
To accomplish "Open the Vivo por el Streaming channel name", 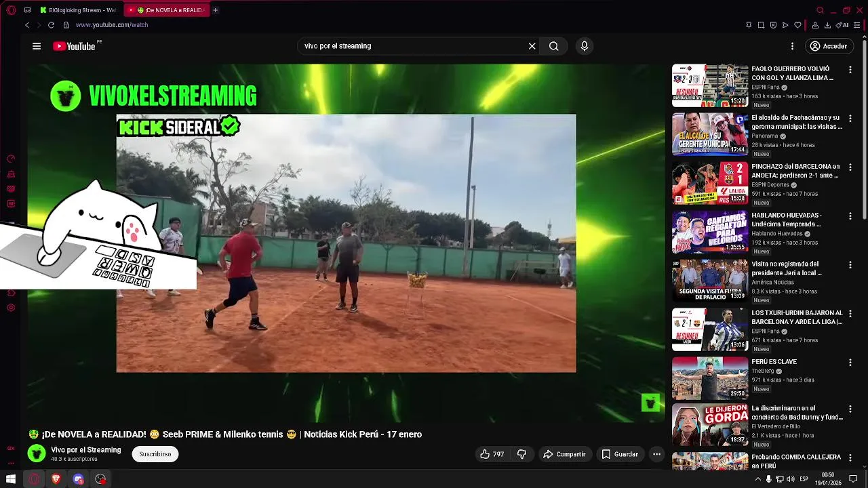I will 86,450.
